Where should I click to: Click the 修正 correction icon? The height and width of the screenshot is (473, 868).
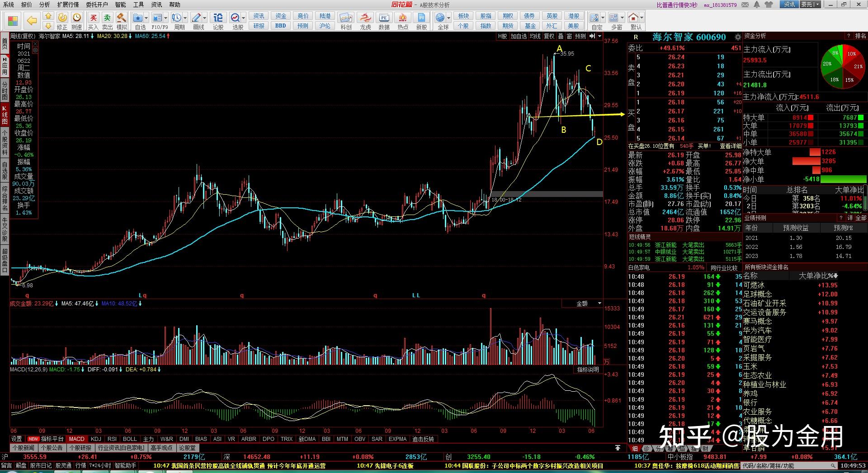pyautogui.click(x=62, y=21)
